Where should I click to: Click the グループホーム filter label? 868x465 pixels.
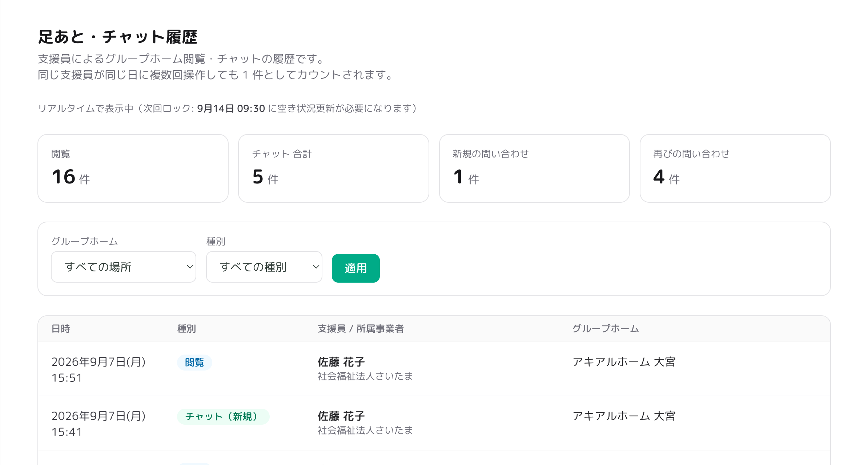pos(84,242)
